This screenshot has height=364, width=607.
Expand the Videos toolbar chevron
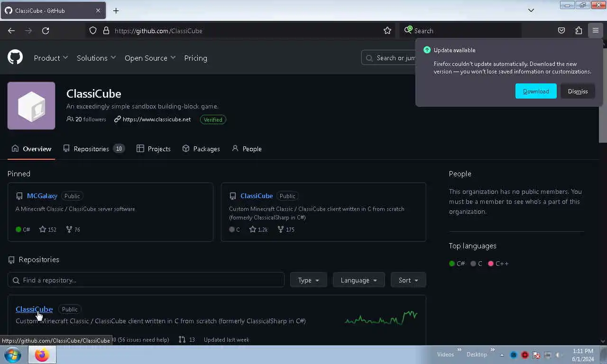[459, 350]
